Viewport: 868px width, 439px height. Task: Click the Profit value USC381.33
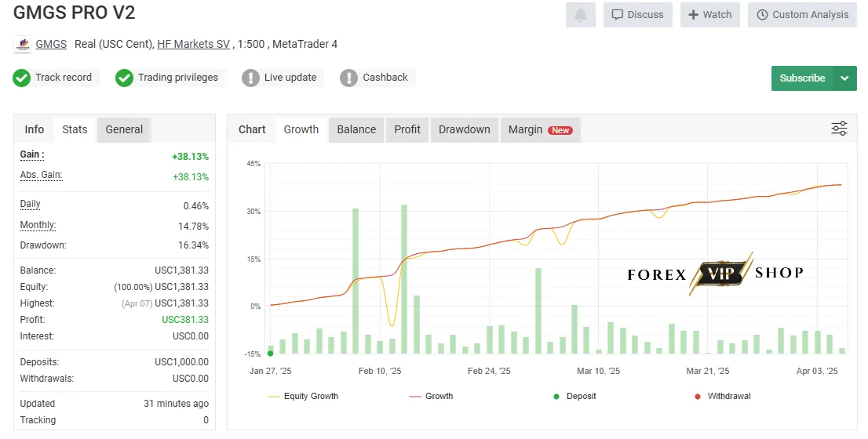pyautogui.click(x=185, y=320)
